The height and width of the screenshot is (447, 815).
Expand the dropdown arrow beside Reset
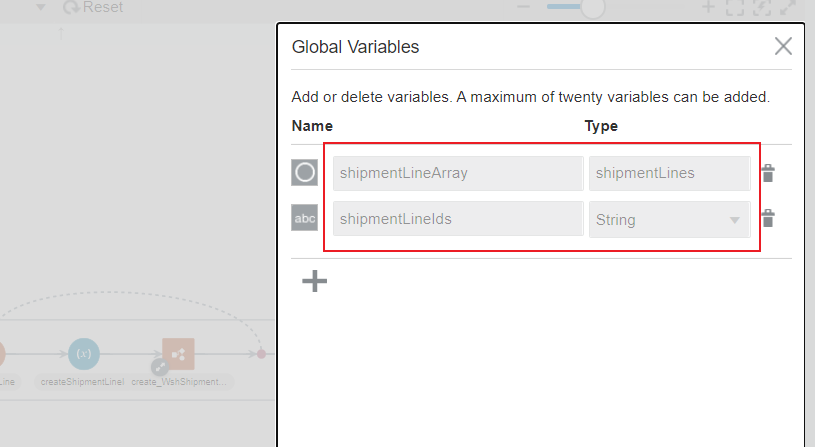coord(42,7)
